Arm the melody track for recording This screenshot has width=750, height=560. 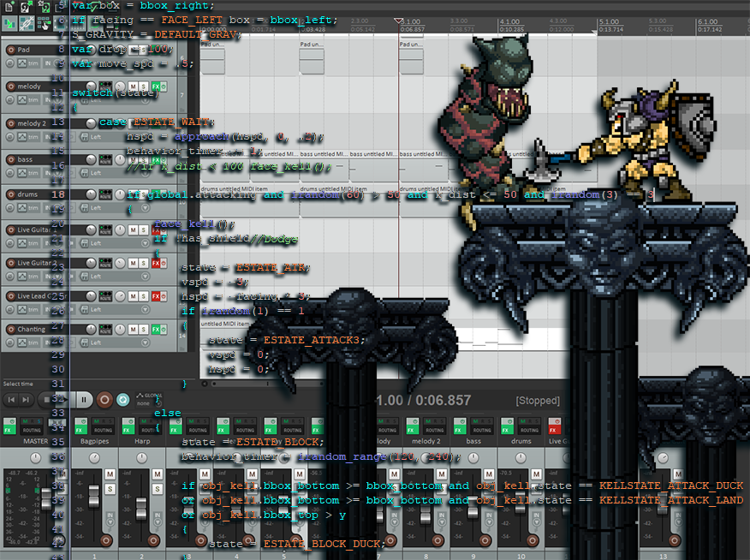click(x=10, y=86)
